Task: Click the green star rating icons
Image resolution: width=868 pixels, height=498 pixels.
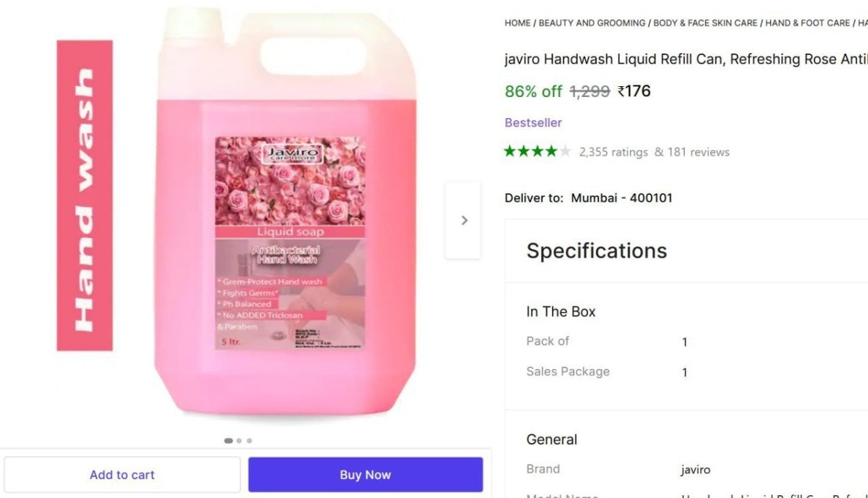Action: coord(537,151)
